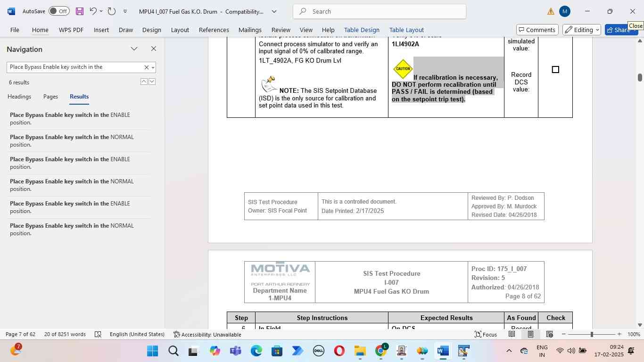Viewport: 644px width, 362px height.
Task: Open Microsoft Edge from taskbar
Action: pyautogui.click(x=256, y=351)
